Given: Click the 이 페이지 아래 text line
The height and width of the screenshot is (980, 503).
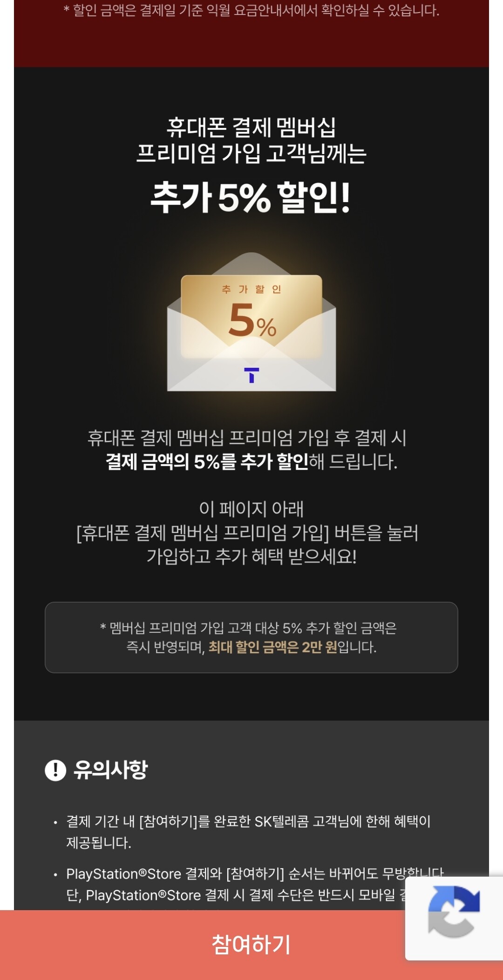Looking at the screenshot, I should click(x=251, y=509).
